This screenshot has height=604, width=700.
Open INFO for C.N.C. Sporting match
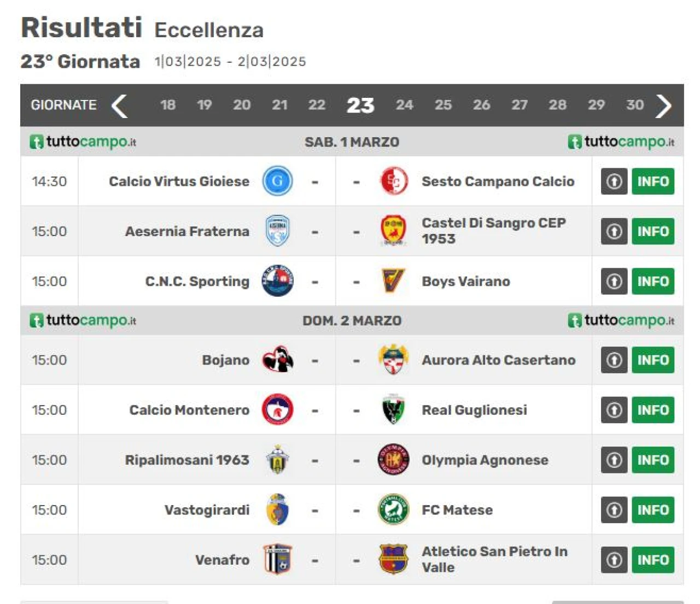click(653, 281)
